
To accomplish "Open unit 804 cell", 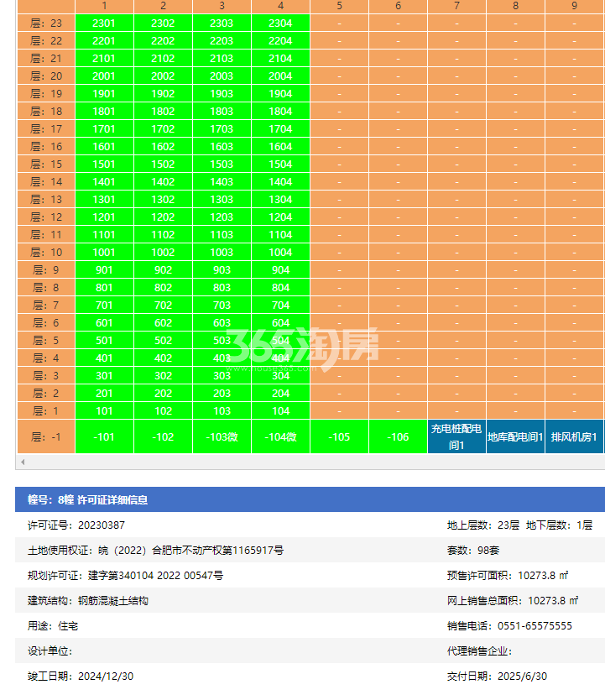I will pyautogui.click(x=280, y=288).
